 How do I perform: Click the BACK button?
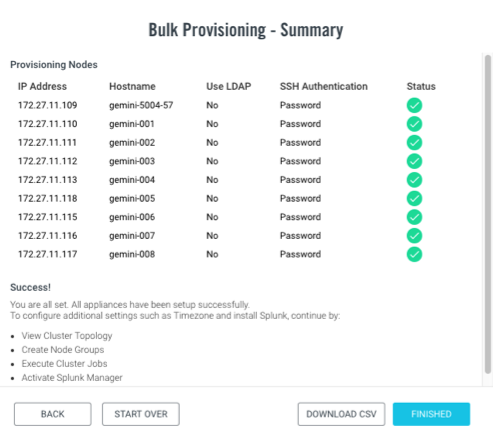coord(53,414)
